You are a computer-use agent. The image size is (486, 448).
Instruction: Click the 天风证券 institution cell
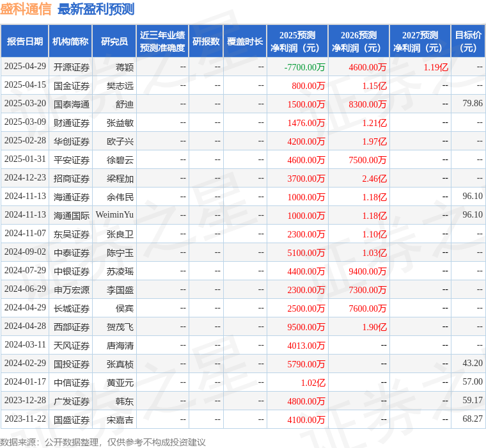click(x=72, y=346)
